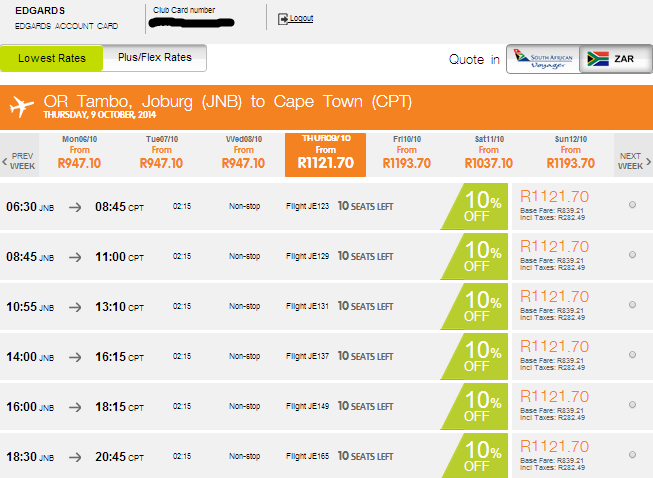Click the arrow icon in 06:30 flight row
The image size is (653, 478).
[x=75, y=207]
